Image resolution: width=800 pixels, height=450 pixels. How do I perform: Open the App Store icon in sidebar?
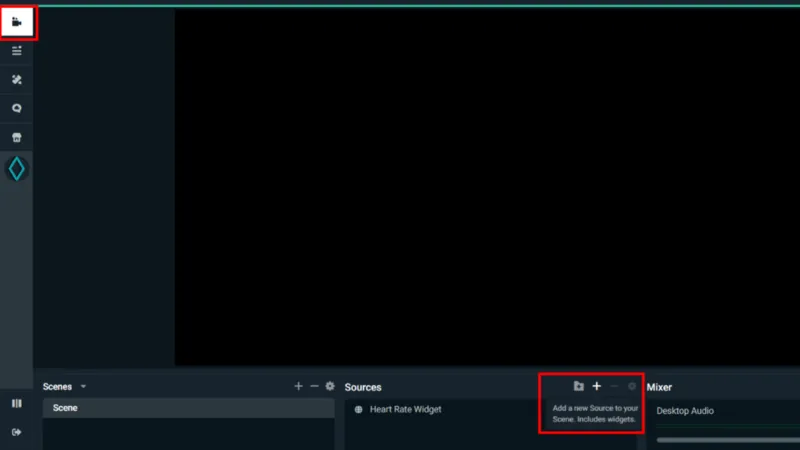(17, 137)
